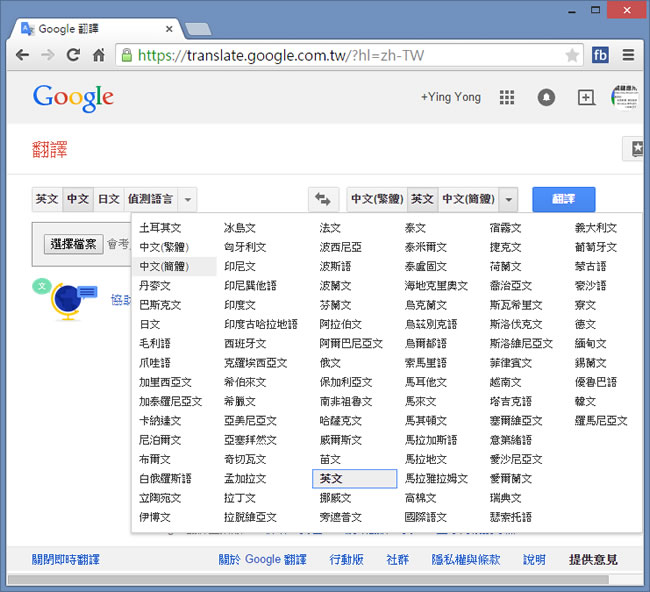Open the Chrome hamburger menu
Viewport: 650px width, 592px height.
click(x=628, y=55)
